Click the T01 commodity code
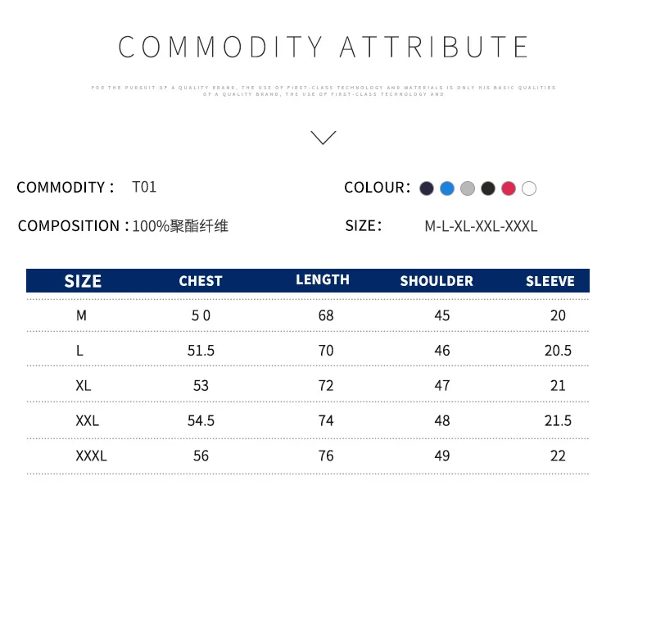 coord(144,187)
